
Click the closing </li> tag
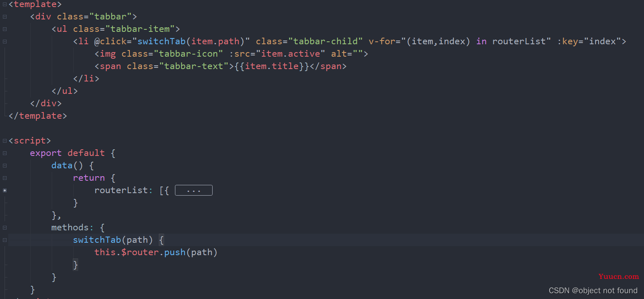86,79
